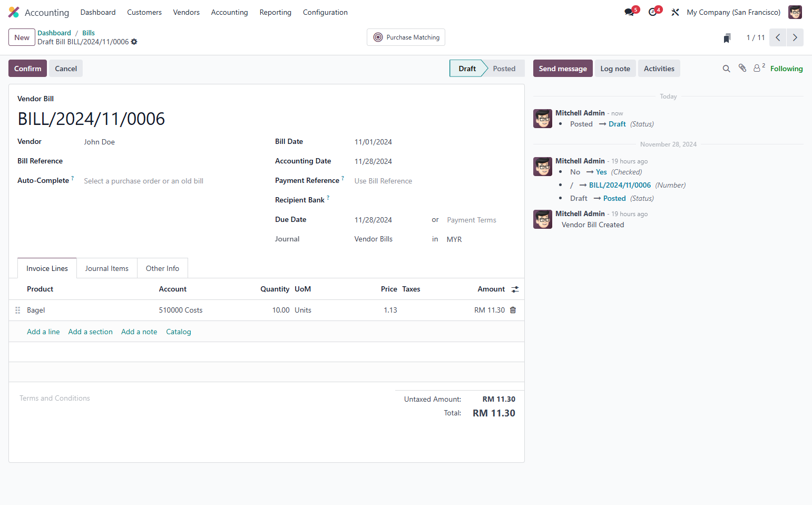This screenshot has height=505, width=812.
Task: Open optional columns settings icon
Action: [515, 289]
